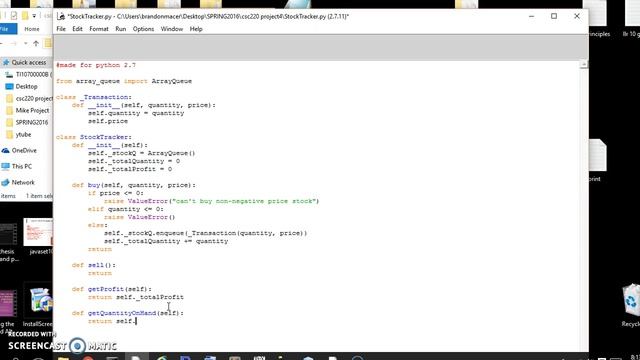Click the This PC monitor icon
Image resolution: width=640 pixels, height=360 pixels.
pyautogui.click(x=6, y=166)
